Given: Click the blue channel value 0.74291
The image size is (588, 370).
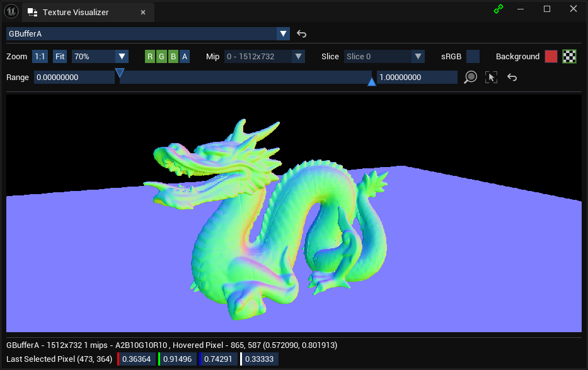Looking at the screenshot, I should (x=218, y=359).
